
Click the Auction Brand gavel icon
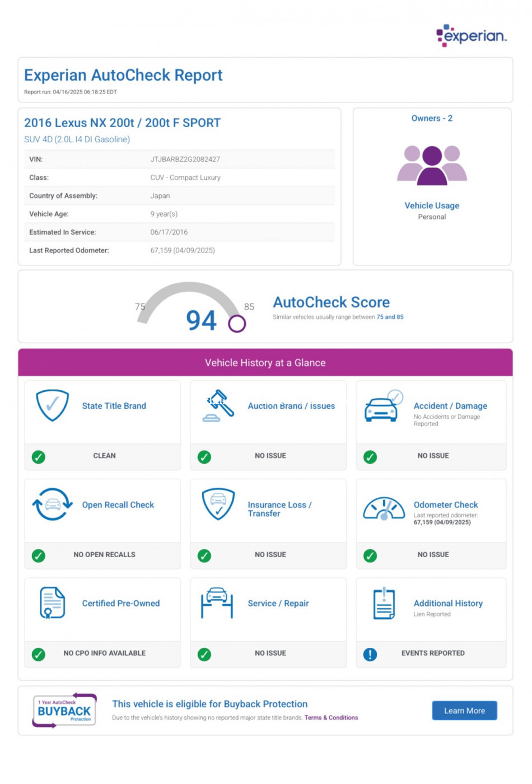[218, 405]
